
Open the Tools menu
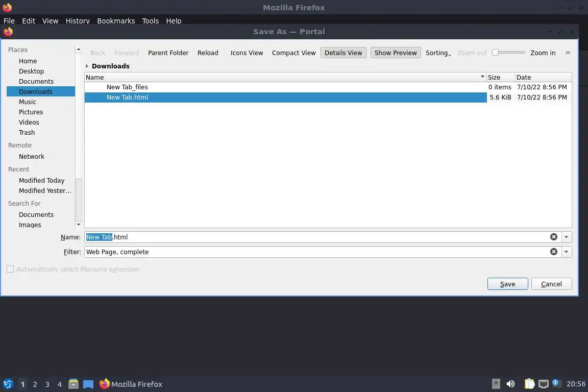coord(151,20)
